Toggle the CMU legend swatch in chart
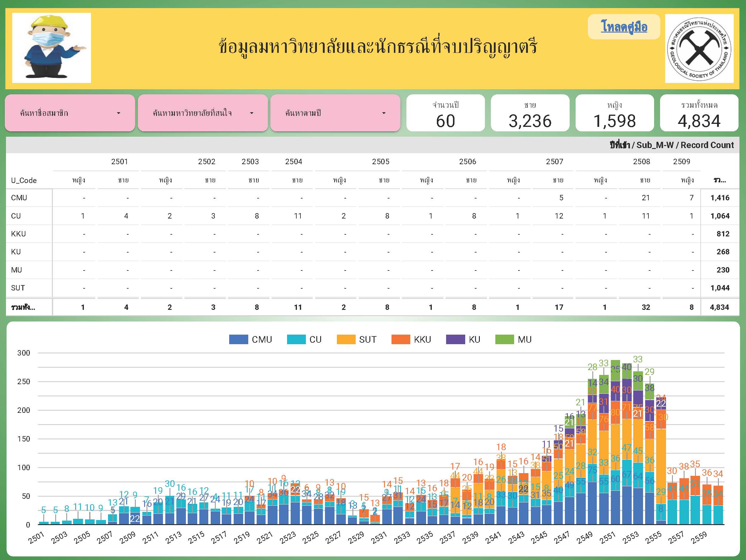 238,339
